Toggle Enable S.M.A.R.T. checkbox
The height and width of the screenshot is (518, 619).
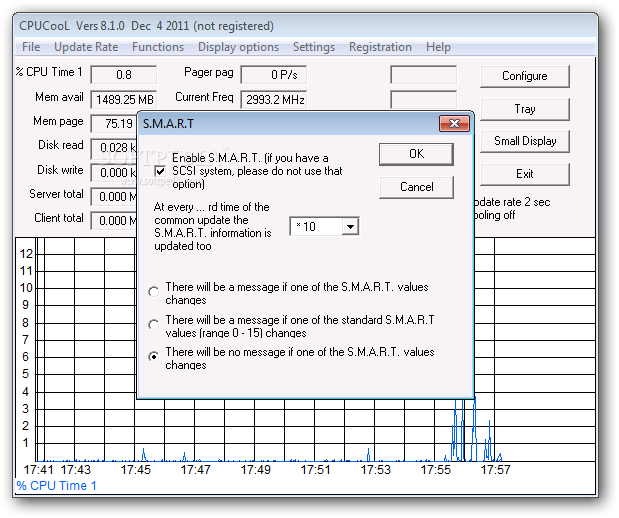(160, 171)
